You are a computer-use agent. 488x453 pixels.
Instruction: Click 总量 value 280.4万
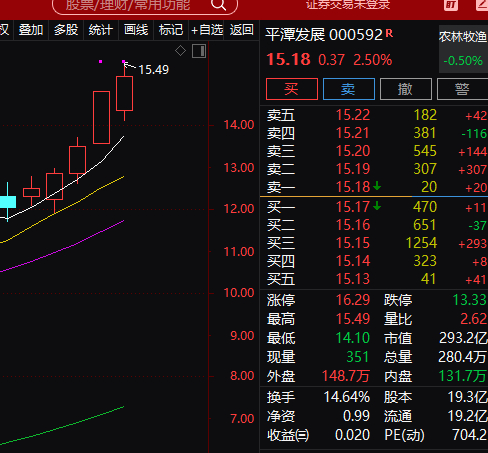[x=463, y=357]
